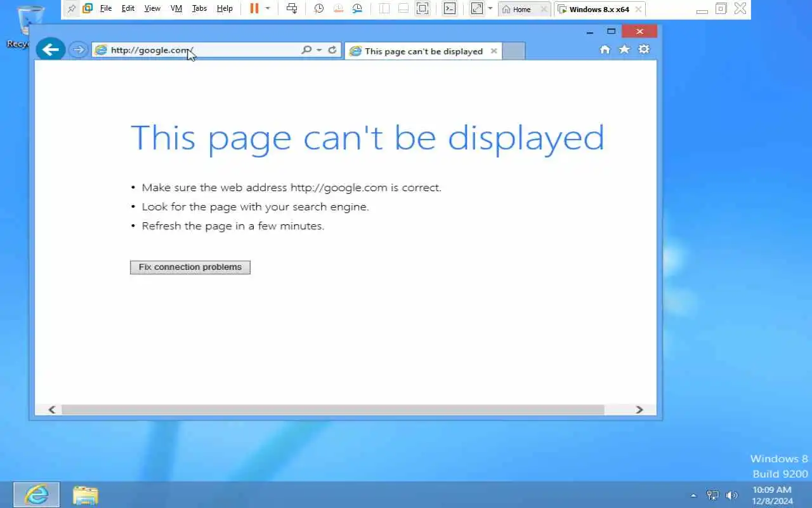
Task: Open the VMware Edit menu
Action: tap(128, 8)
